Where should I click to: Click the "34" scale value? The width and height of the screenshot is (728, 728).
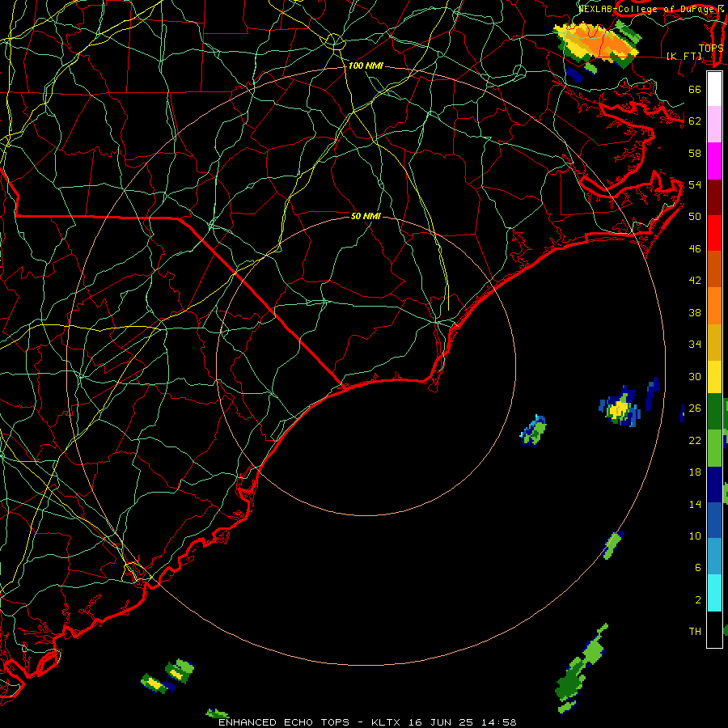(695, 344)
